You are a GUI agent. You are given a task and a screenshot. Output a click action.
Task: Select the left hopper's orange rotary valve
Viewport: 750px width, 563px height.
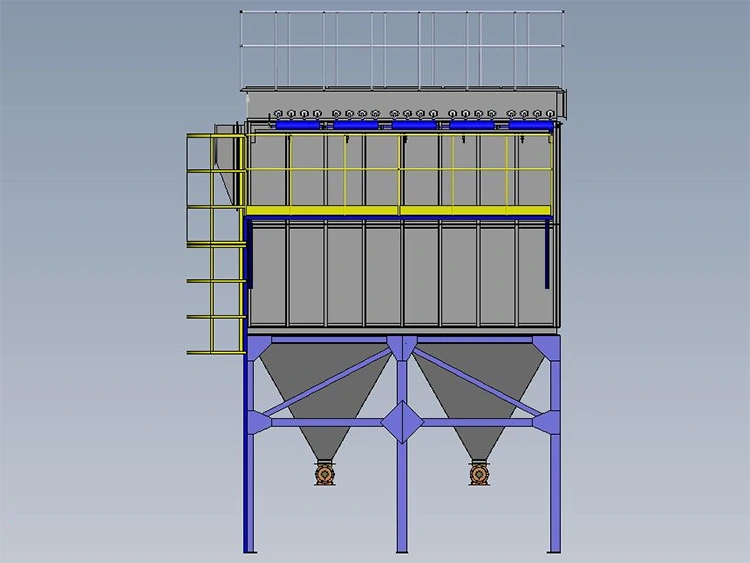coord(325,474)
